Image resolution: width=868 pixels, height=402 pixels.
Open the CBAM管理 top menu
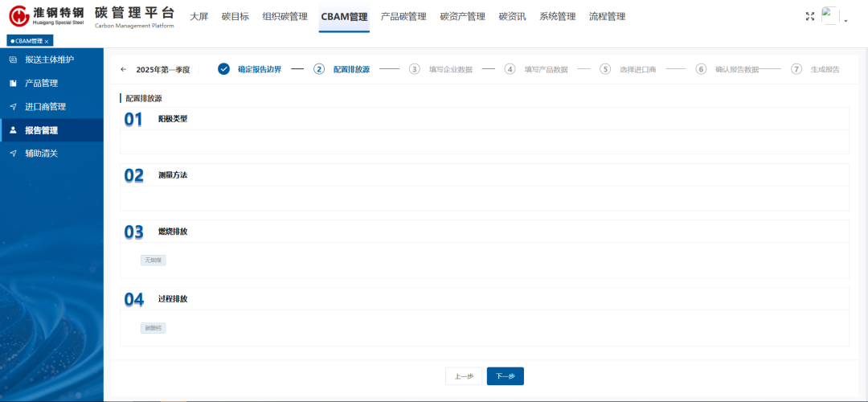coord(344,17)
